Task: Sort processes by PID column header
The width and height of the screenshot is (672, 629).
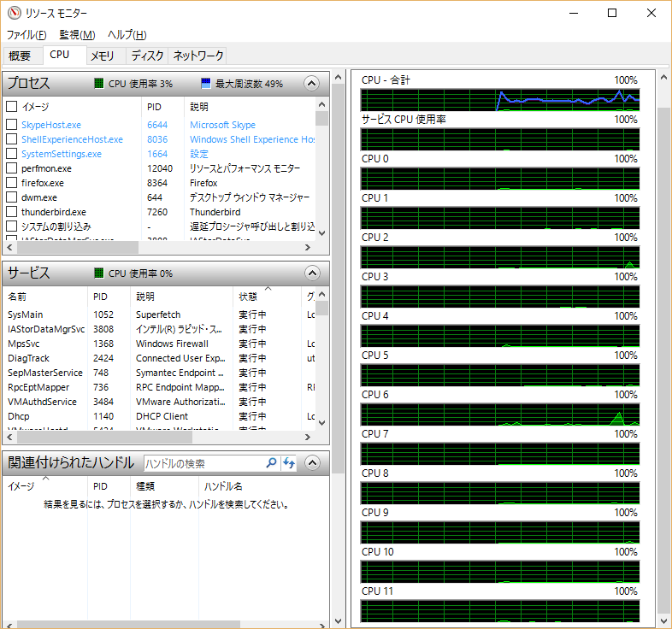Action: 162,107
